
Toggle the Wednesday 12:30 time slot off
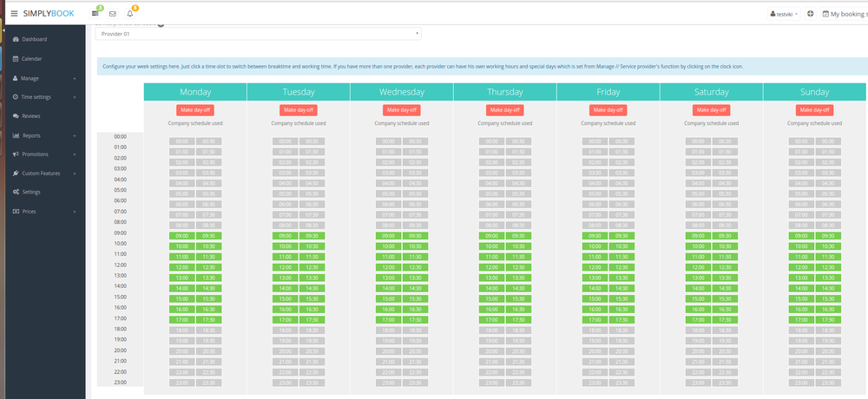[x=415, y=267]
